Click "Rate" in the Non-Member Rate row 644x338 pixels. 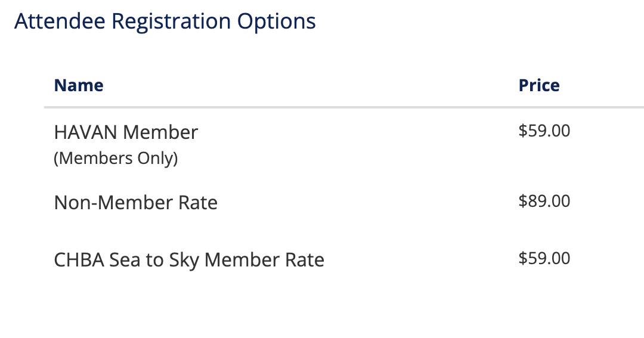click(x=198, y=203)
